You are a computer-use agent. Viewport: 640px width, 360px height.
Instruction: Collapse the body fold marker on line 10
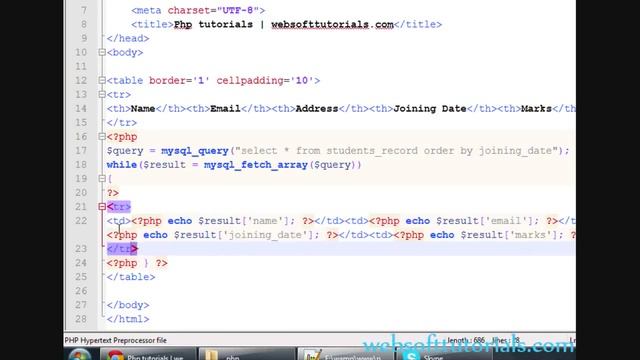click(102, 52)
